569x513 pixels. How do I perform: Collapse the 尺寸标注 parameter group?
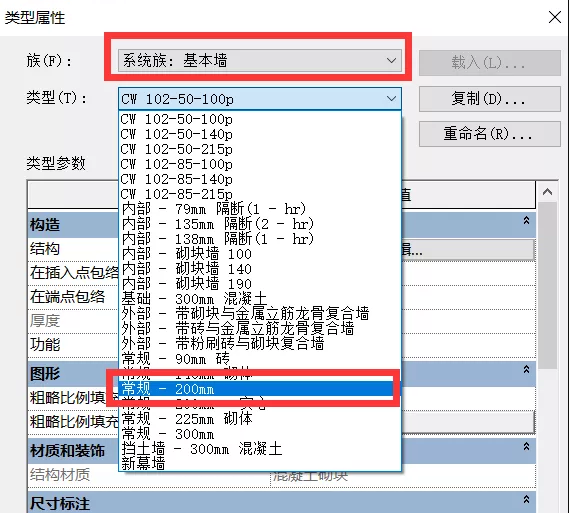click(x=526, y=500)
